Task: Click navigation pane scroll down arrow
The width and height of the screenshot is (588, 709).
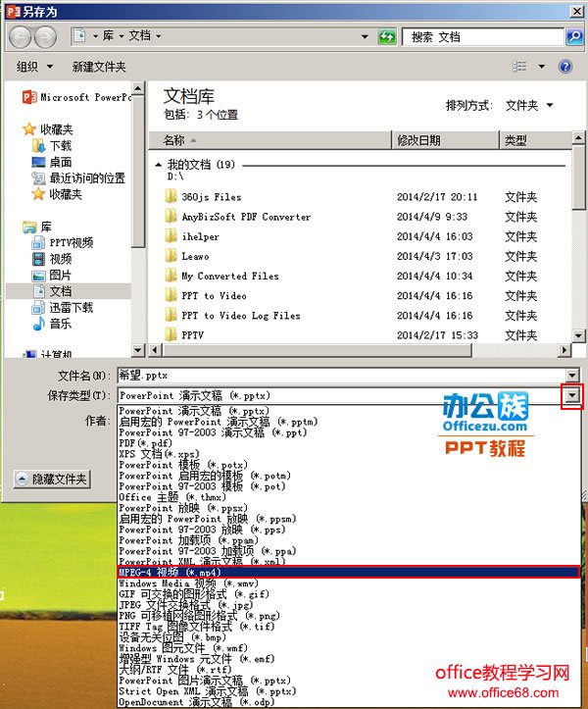Action: click(138, 350)
